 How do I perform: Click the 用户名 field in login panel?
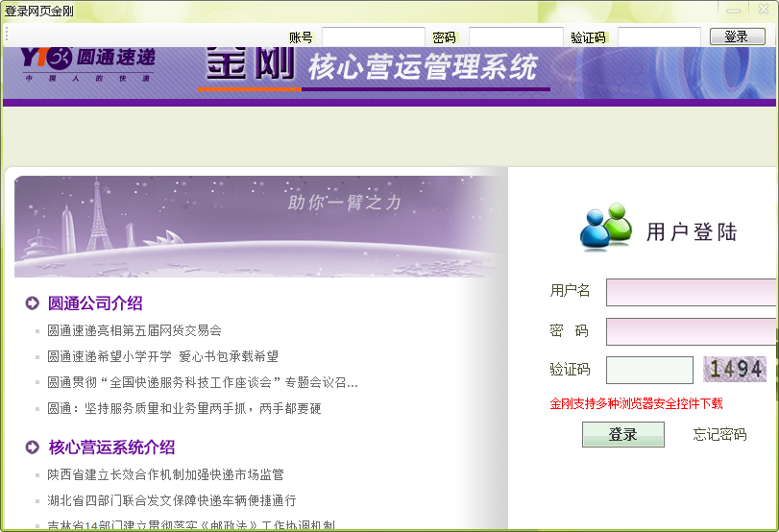coord(691,293)
